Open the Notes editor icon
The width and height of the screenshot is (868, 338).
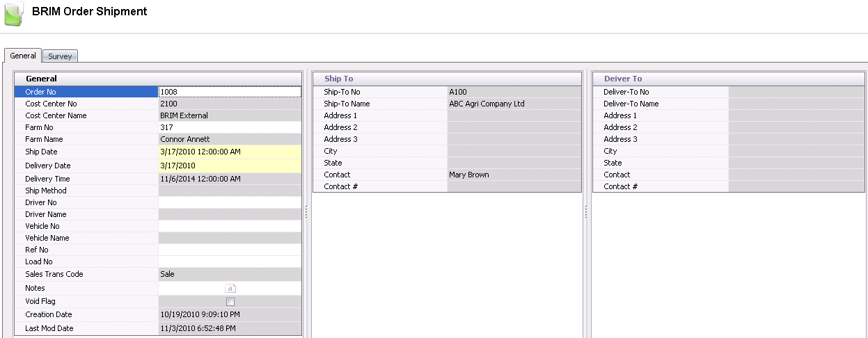pyautogui.click(x=230, y=288)
